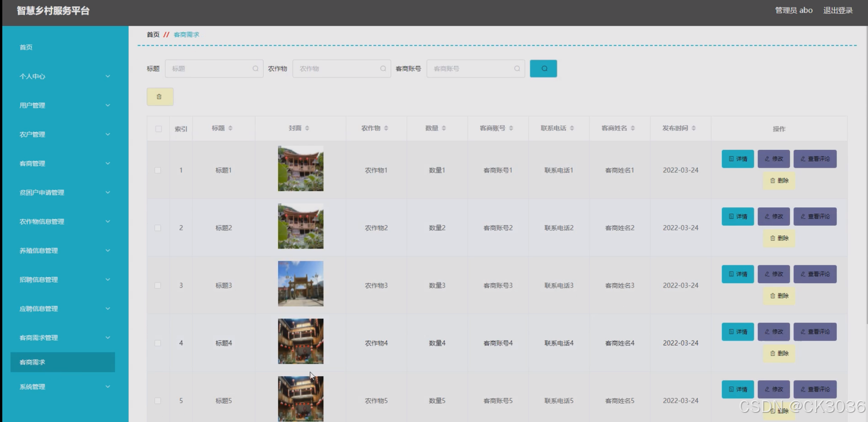The height and width of the screenshot is (422, 868).
Task: Click 查看评论 for row 标题5
Action: coord(815,389)
